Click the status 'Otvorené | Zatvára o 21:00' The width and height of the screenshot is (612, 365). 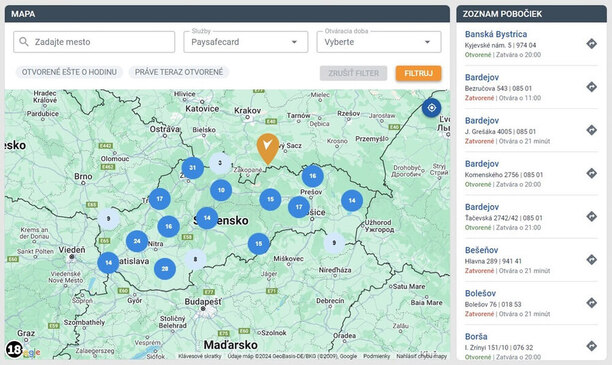[x=503, y=228]
